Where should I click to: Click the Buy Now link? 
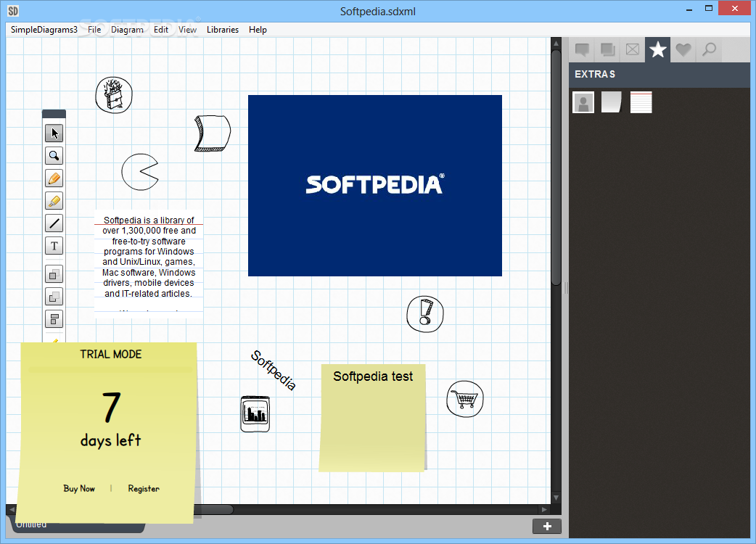coord(79,489)
